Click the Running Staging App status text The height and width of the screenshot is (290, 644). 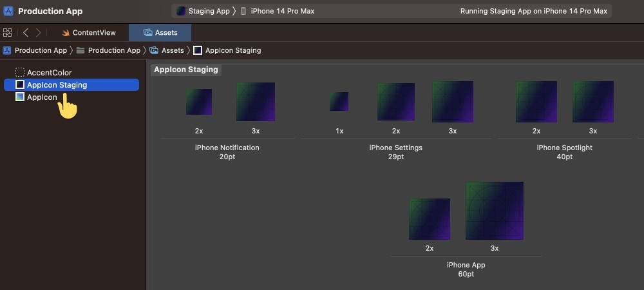[x=533, y=11]
